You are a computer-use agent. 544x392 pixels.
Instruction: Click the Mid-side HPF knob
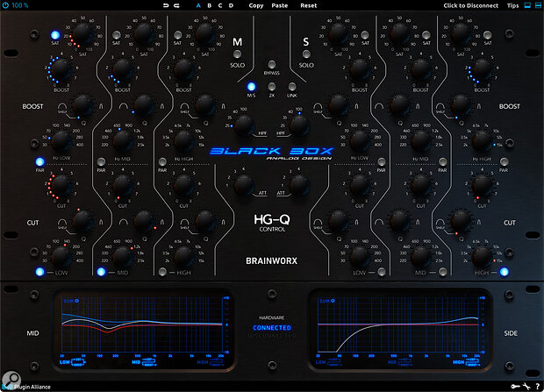[x=244, y=125]
